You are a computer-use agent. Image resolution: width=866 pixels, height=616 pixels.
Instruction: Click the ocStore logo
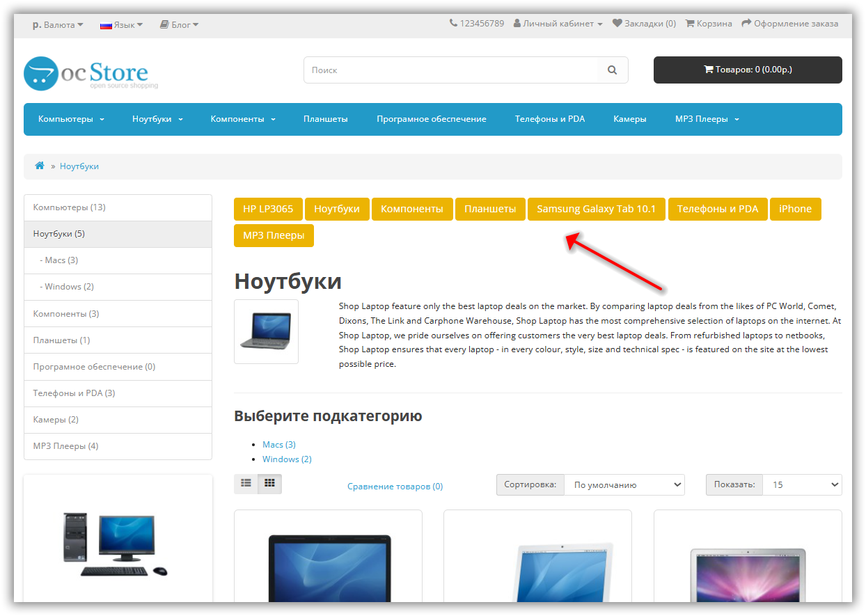pos(90,73)
